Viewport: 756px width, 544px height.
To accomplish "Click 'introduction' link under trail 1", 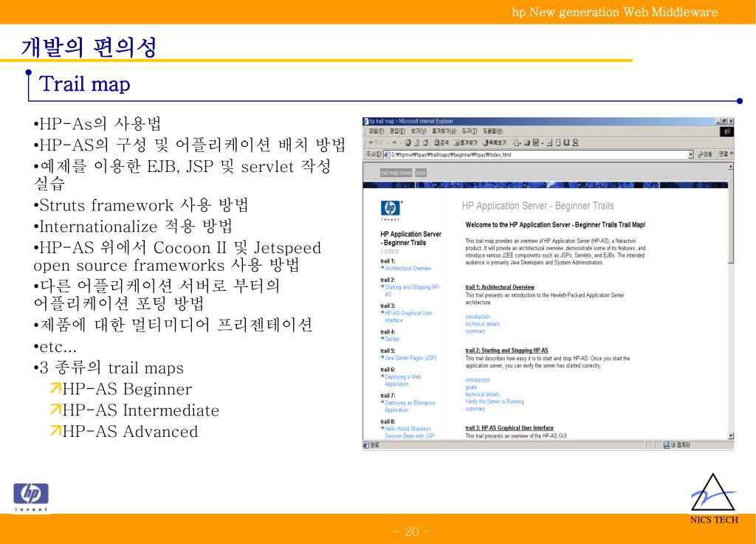I will [478, 317].
